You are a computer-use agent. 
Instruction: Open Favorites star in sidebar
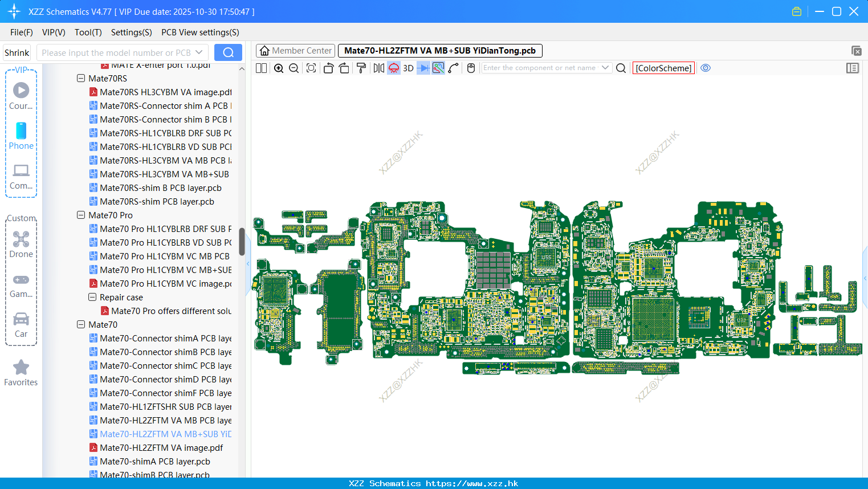(x=21, y=373)
